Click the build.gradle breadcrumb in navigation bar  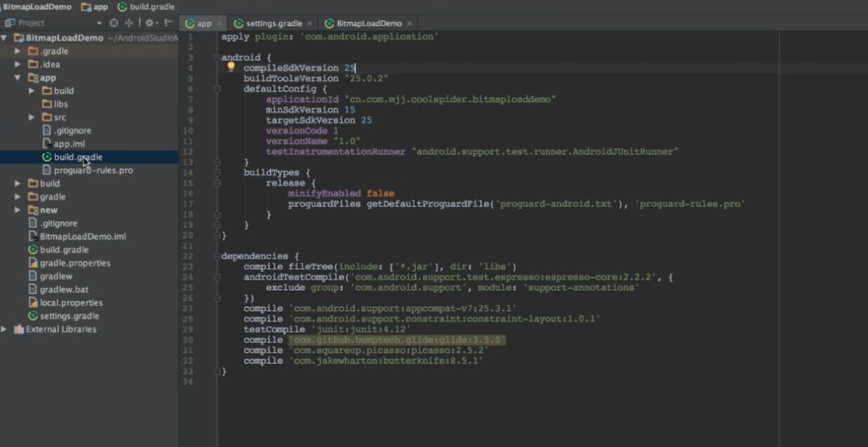tap(147, 7)
